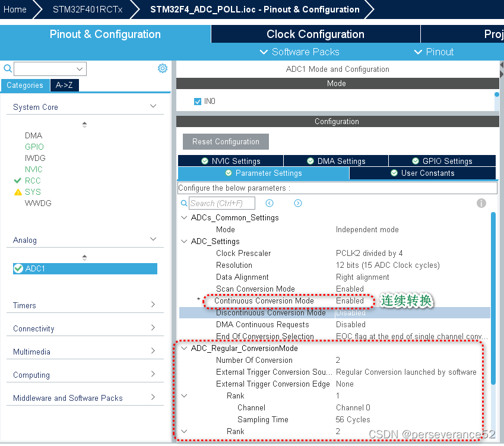Open the category search dropdown

point(80,69)
